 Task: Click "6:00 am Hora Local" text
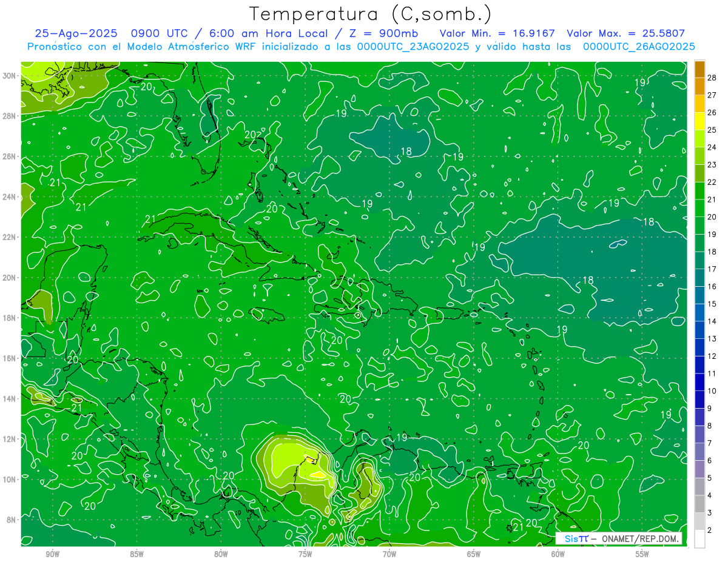pyautogui.click(x=269, y=33)
